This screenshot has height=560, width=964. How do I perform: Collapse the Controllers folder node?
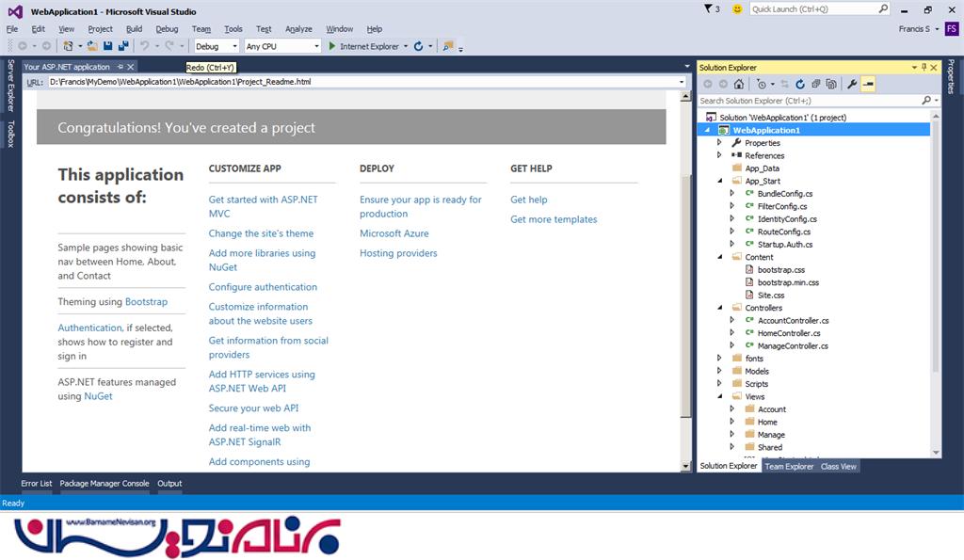(x=720, y=308)
